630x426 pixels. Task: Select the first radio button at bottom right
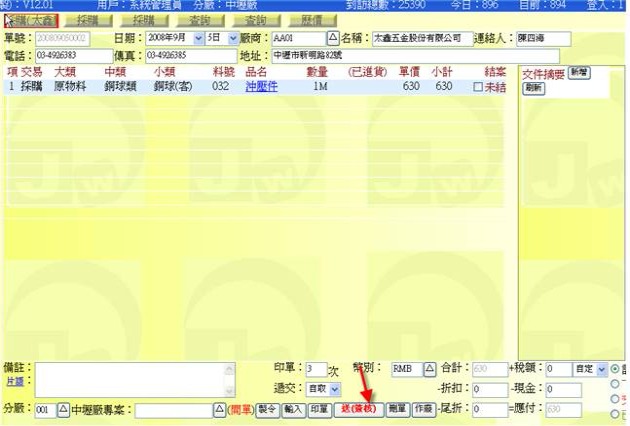click(x=614, y=368)
